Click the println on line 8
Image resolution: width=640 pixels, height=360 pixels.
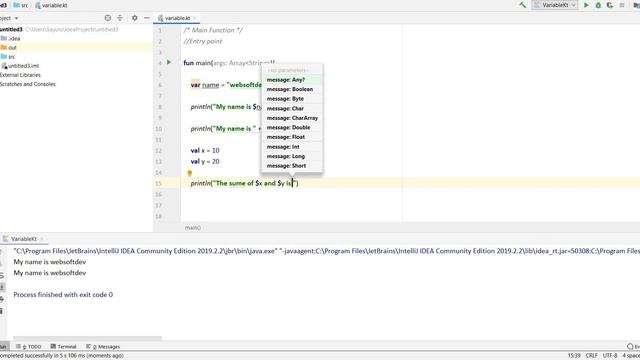click(200, 107)
